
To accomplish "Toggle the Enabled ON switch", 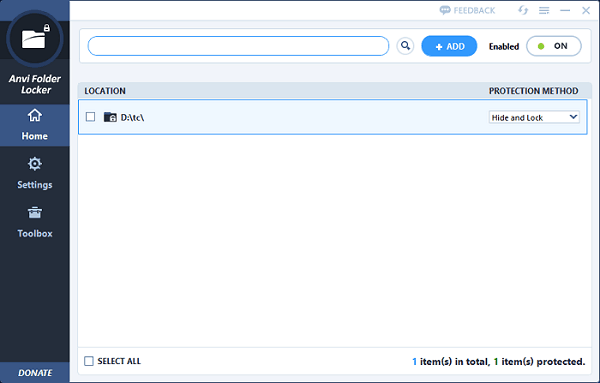I will click(554, 46).
